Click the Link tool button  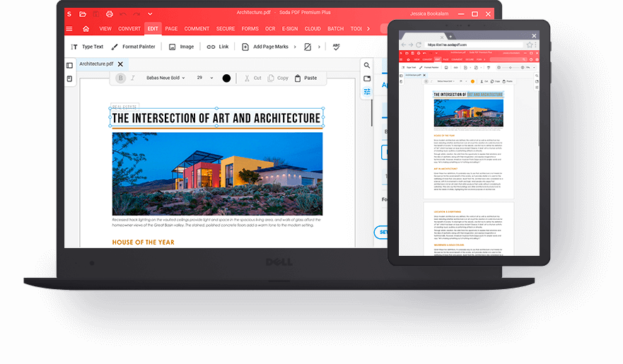(x=218, y=47)
